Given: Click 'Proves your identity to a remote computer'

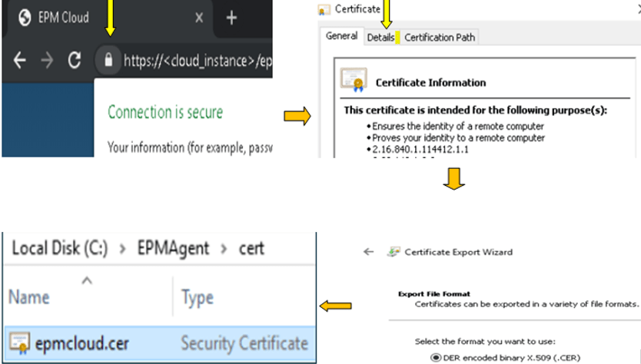Looking at the screenshot, I should tap(458, 137).
